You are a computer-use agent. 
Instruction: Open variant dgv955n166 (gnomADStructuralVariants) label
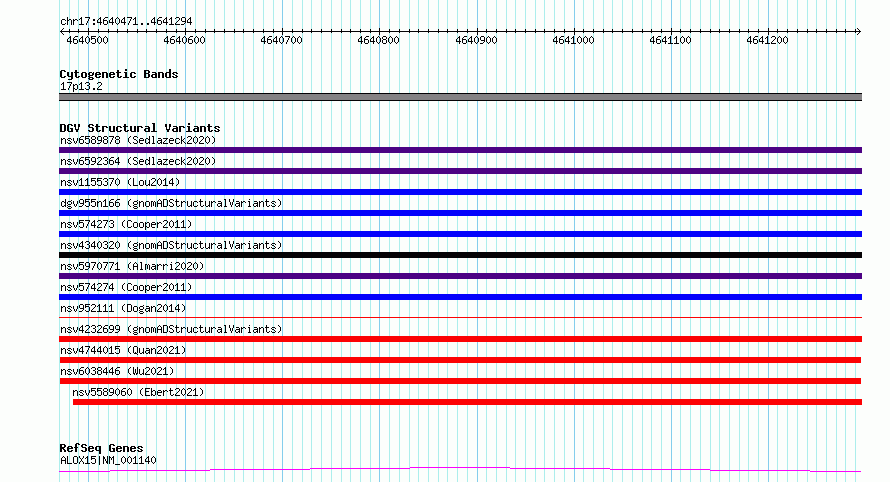click(x=171, y=203)
